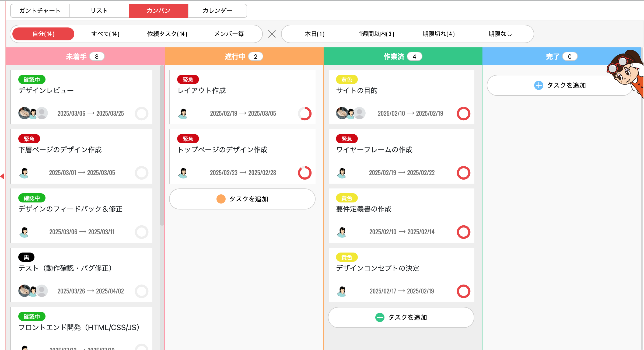644x350 pixels.
Task: Click the plus icon in 進行中 column
Action: pos(221,199)
